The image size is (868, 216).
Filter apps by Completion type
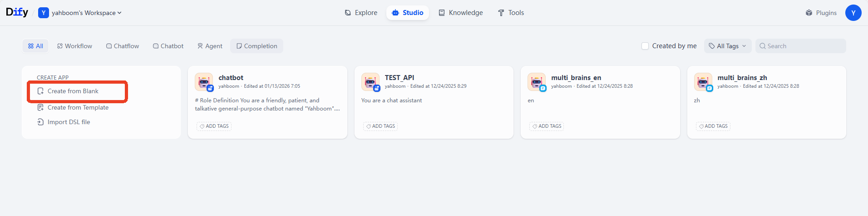(256, 46)
